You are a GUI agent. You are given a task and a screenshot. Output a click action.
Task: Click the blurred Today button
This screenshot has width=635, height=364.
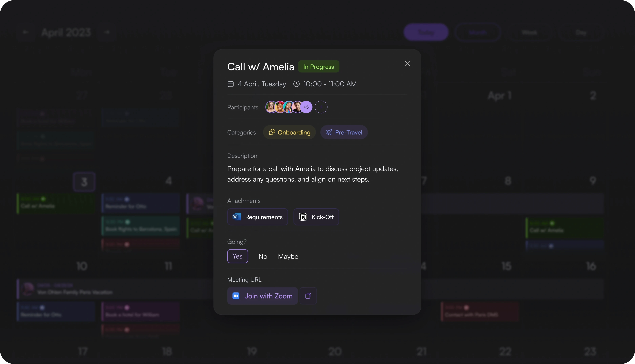pos(426,32)
